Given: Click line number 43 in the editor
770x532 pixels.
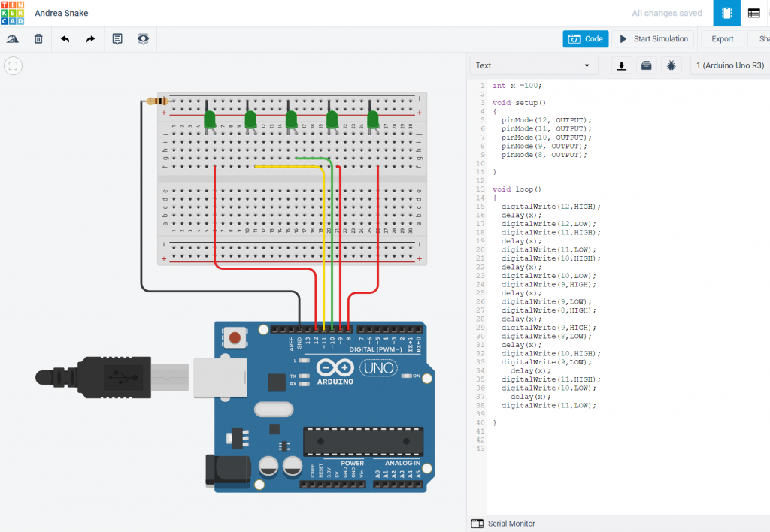Looking at the screenshot, I should pos(480,449).
